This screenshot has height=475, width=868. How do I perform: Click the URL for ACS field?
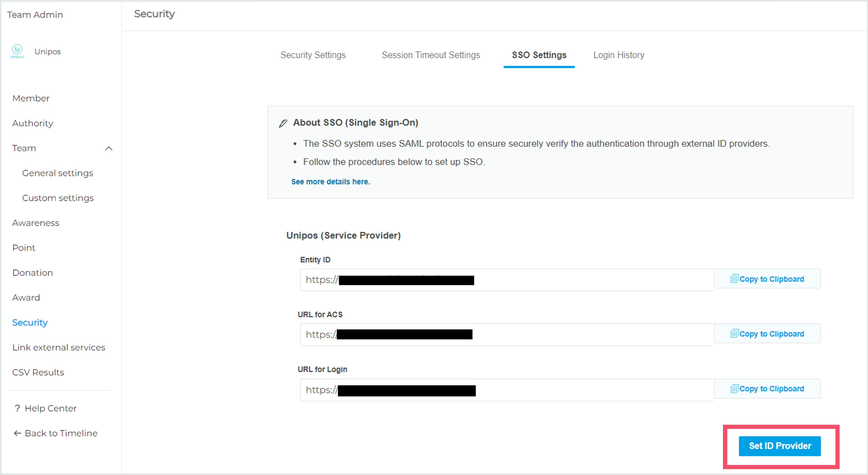(x=507, y=335)
